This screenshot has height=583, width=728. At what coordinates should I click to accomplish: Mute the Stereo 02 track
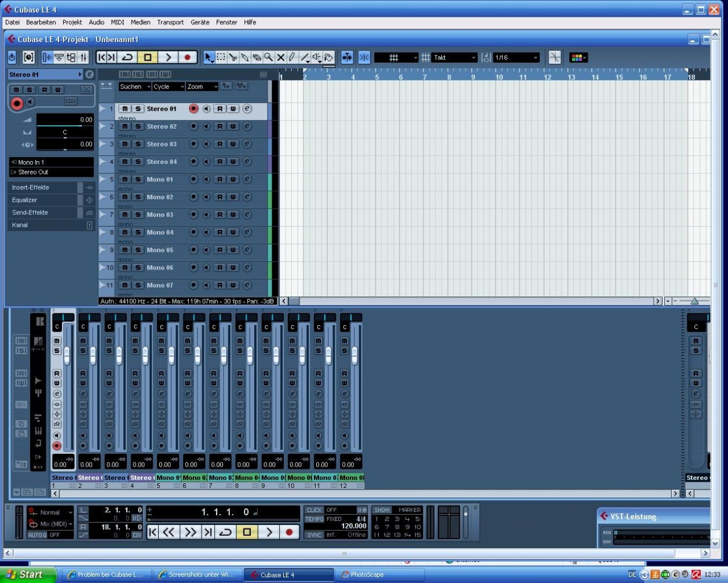click(x=125, y=126)
